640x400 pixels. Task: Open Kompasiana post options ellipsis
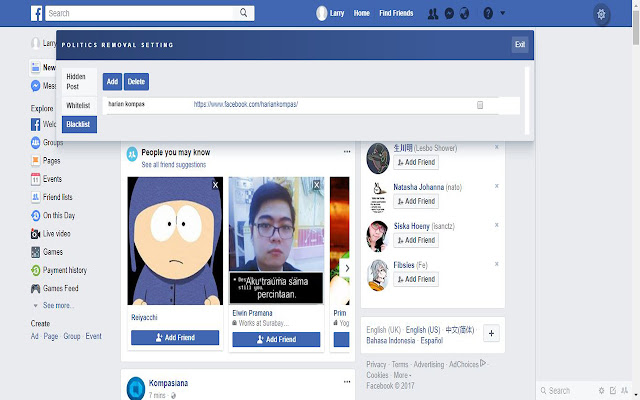point(347,382)
